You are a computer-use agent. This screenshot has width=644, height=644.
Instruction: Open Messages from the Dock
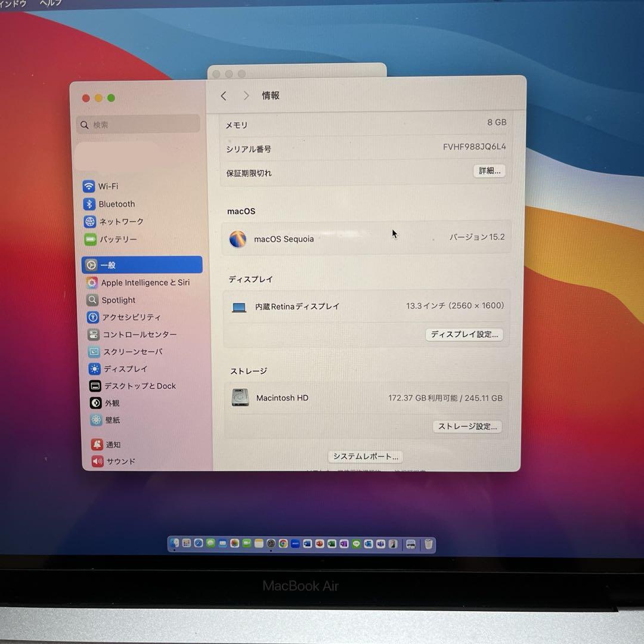(x=210, y=543)
